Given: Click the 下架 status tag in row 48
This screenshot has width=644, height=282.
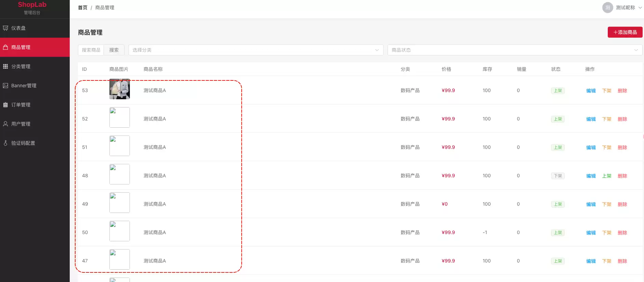Looking at the screenshot, I should pos(558,176).
